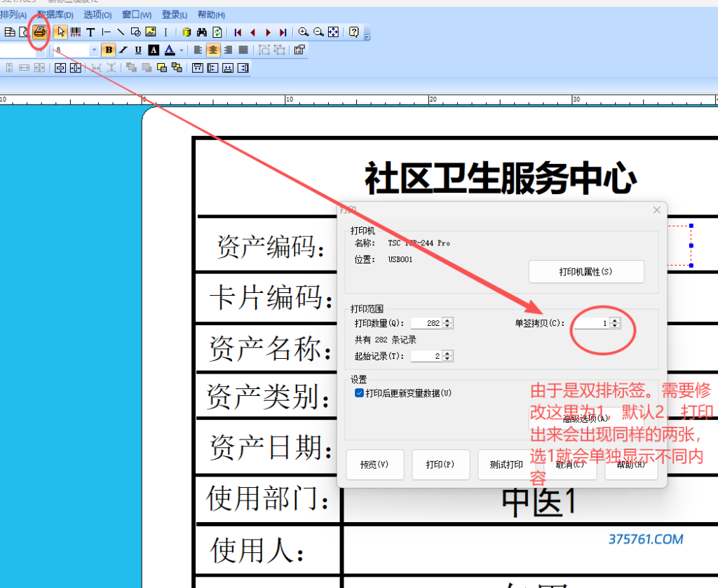
Task: Click the font color A swatch
Action: click(169, 50)
